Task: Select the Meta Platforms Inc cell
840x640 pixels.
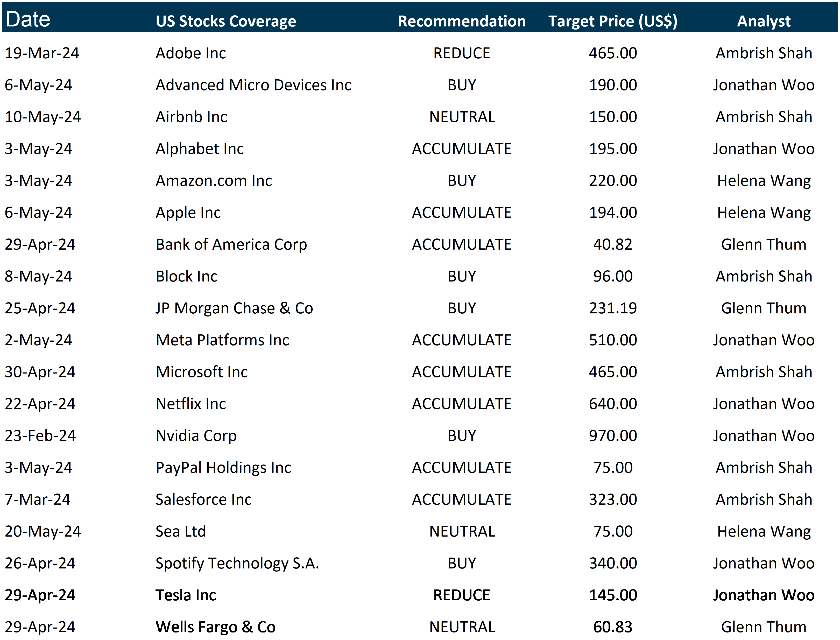Action: coord(222,340)
